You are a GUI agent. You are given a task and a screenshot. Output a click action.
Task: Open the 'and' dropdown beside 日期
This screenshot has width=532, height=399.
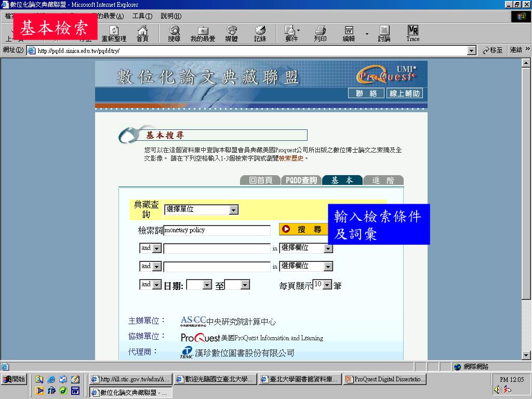pyautogui.click(x=150, y=284)
